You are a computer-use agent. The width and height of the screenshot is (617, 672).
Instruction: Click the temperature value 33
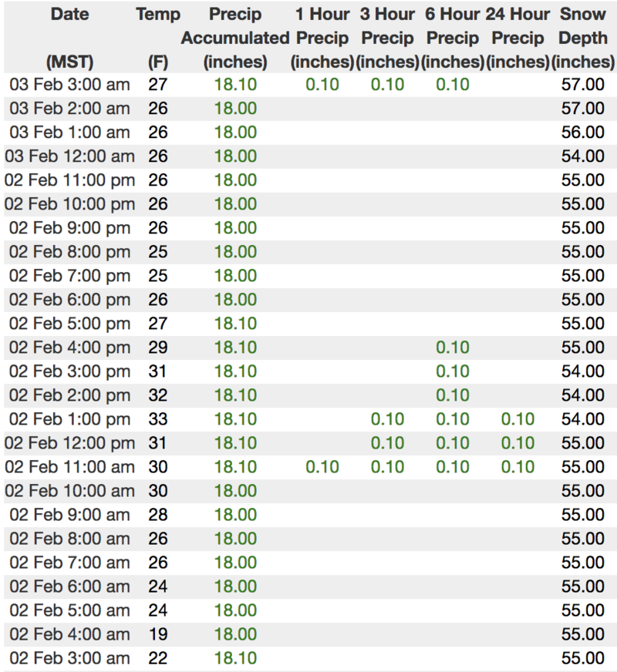point(157,419)
